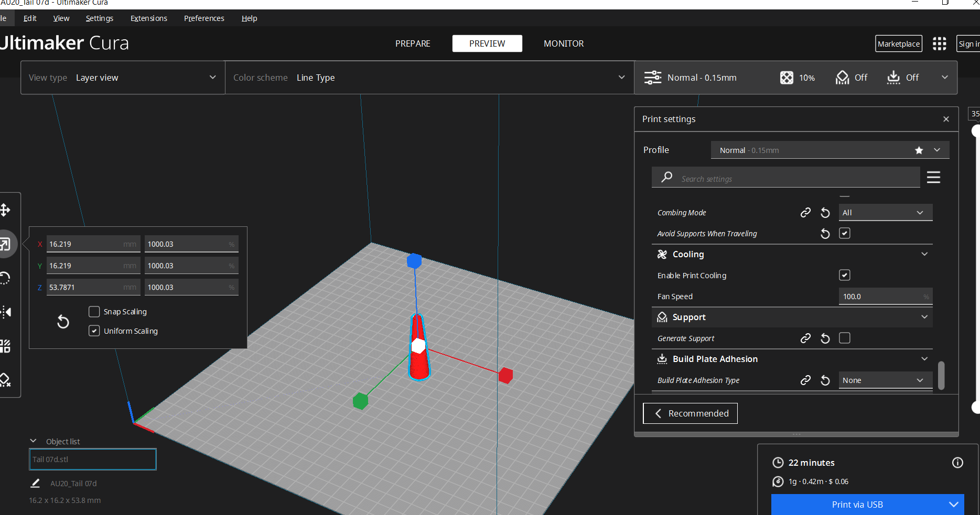
Task: Open output device options next to Print via USB
Action: click(953, 505)
